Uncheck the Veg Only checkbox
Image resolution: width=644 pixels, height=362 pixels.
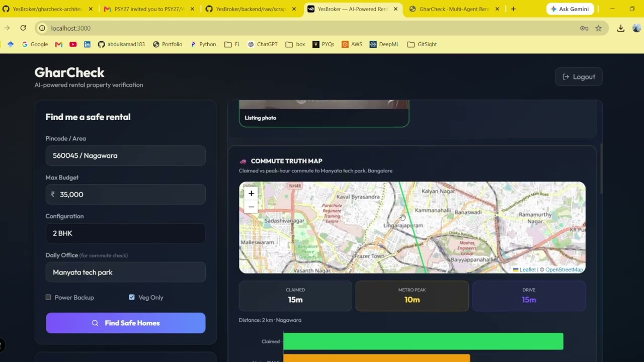click(132, 297)
